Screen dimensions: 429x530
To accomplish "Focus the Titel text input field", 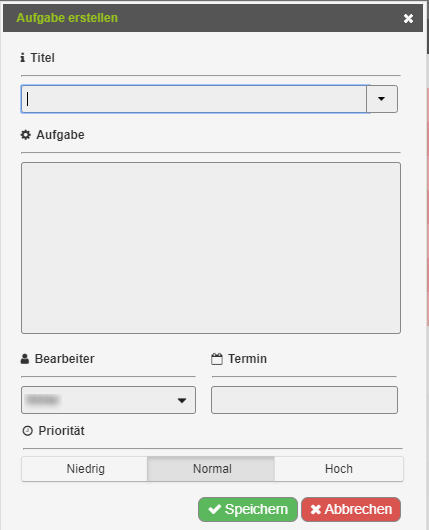I will pos(194,99).
